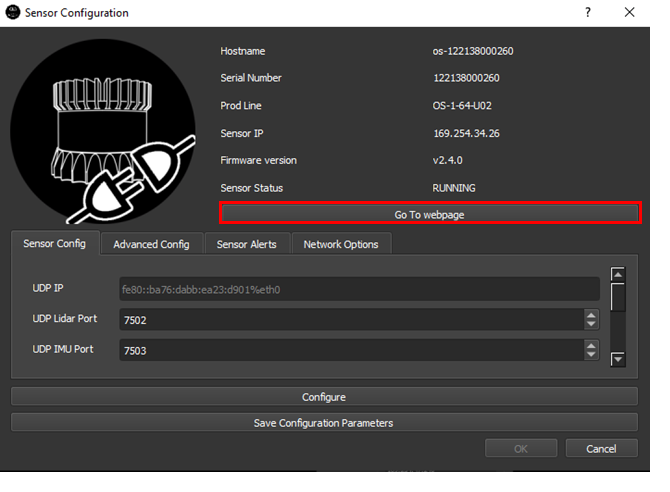Open the sensor page with Go To webpage
Screen dimensions: 670x492
point(429,214)
